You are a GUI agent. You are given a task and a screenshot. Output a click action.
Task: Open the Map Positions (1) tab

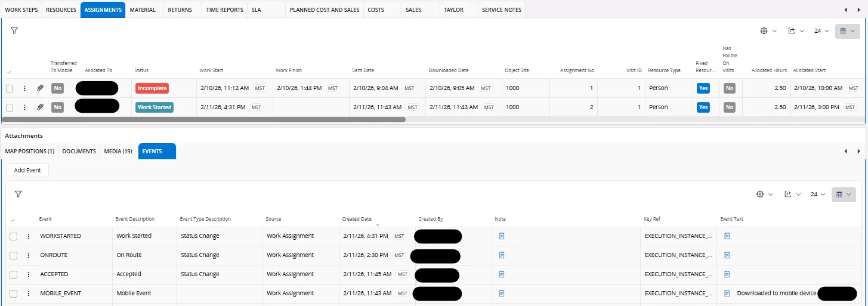tap(30, 152)
